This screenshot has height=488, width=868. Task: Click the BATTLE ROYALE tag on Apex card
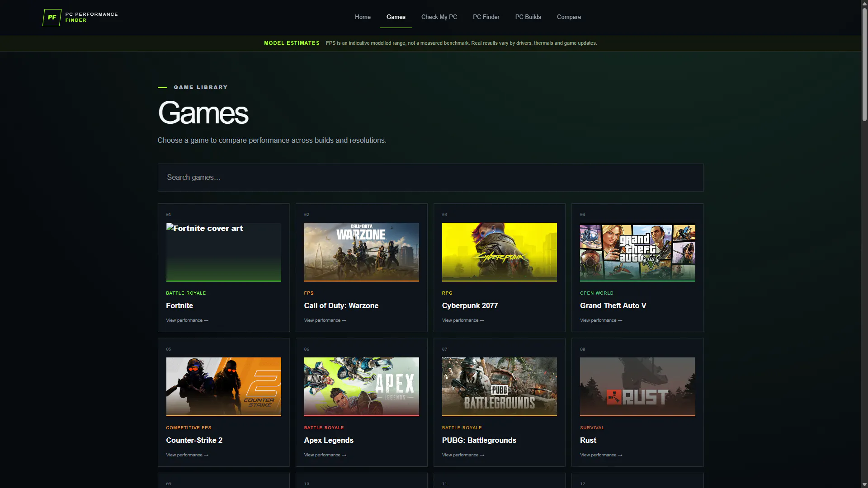pyautogui.click(x=324, y=428)
